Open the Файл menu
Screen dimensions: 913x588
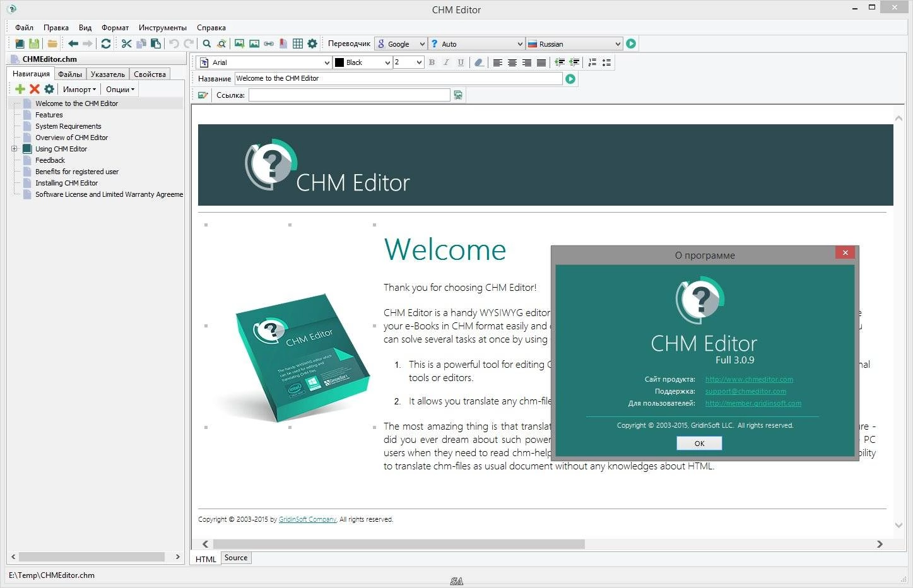coord(25,28)
